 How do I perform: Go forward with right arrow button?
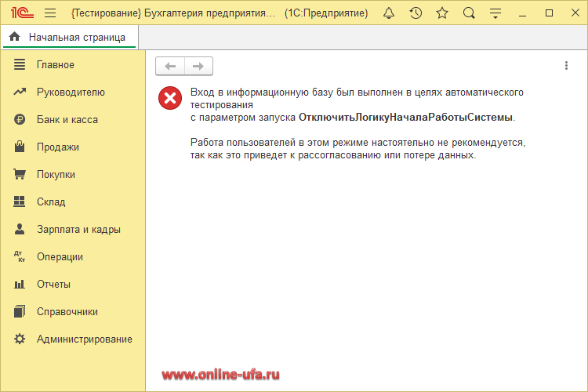point(198,67)
